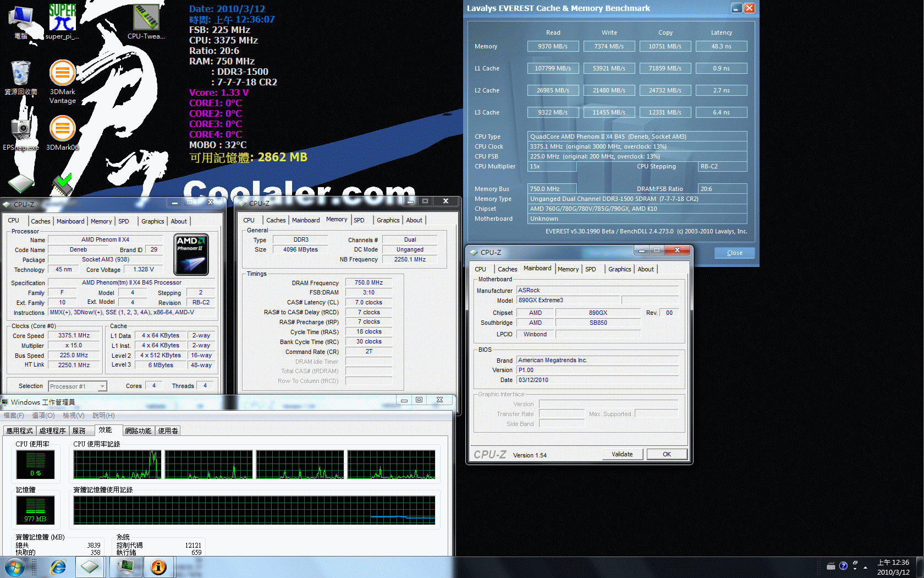Click the CPU Type field in EVEREST

637,137
